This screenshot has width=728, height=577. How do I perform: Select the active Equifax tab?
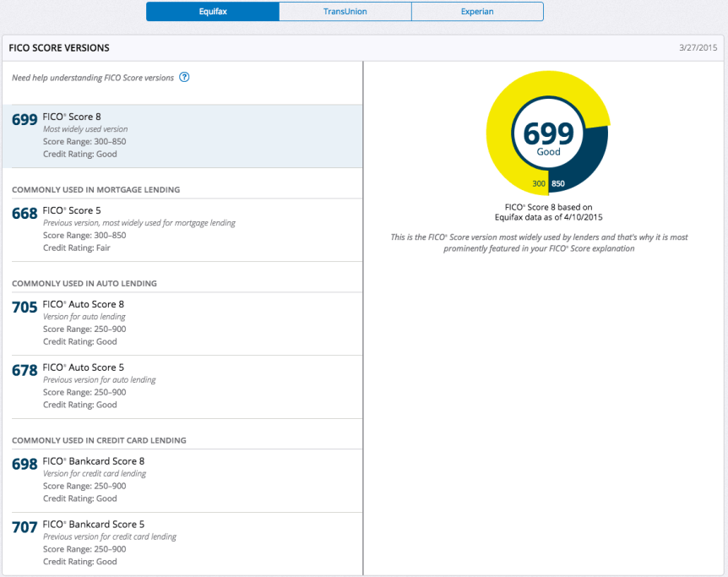pyautogui.click(x=212, y=11)
